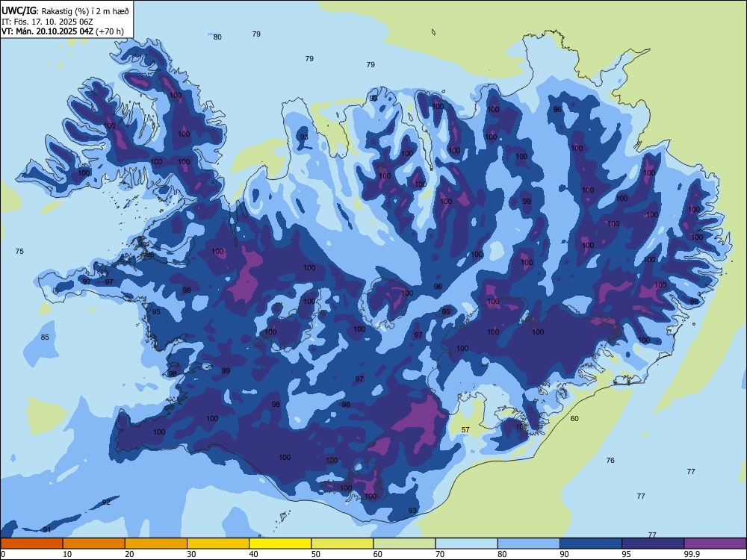Click the '30' legend tick label

click(x=191, y=554)
